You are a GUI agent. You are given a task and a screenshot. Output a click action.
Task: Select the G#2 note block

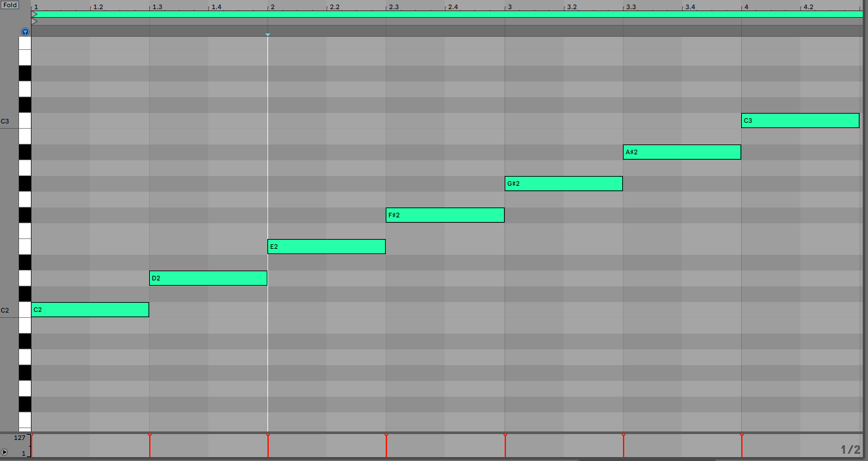[564, 183]
